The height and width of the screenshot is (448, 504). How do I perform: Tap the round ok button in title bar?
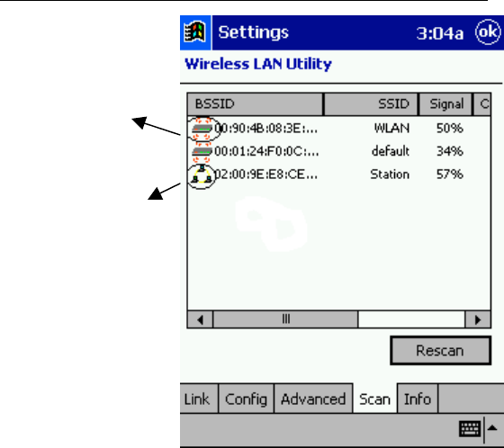coord(488,32)
